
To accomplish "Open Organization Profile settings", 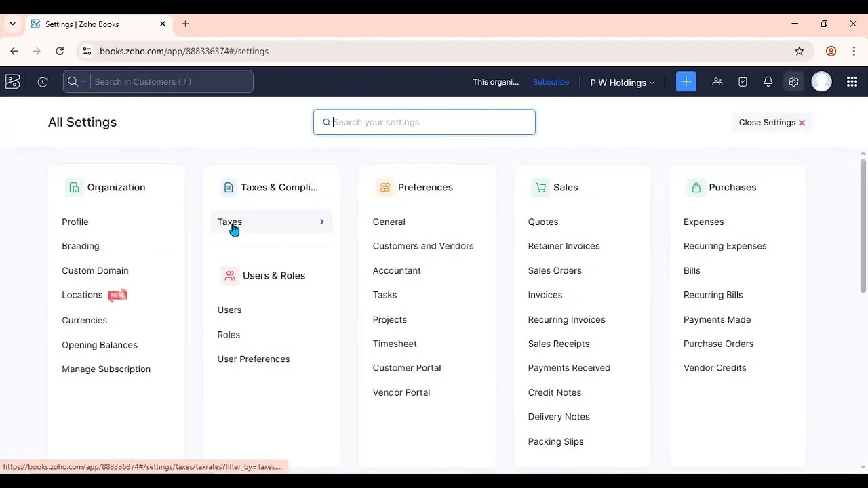I will 75,222.
